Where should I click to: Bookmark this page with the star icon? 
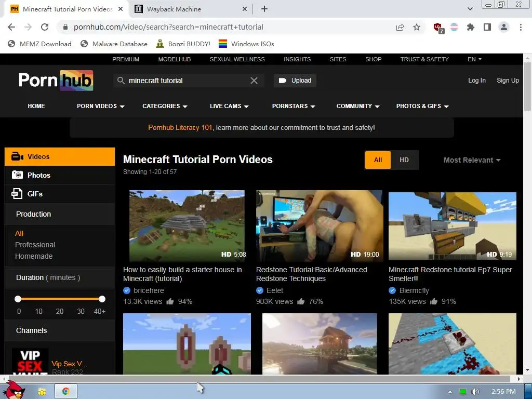pyautogui.click(x=417, y=27)
